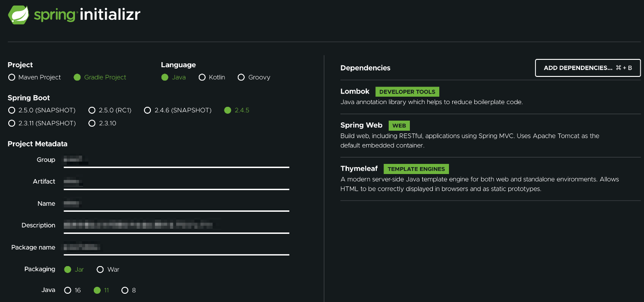Click the Group input field

(x=176, y=160)
